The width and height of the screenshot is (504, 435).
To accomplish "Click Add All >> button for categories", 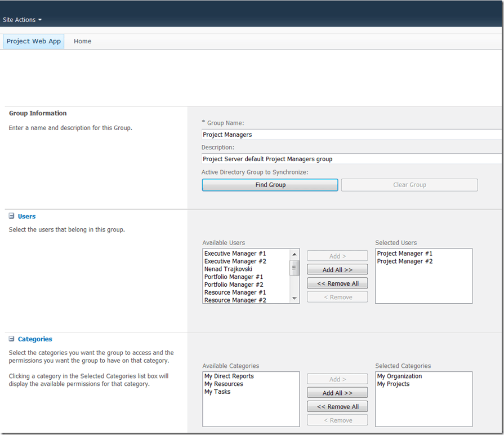I will pos(337,393).
